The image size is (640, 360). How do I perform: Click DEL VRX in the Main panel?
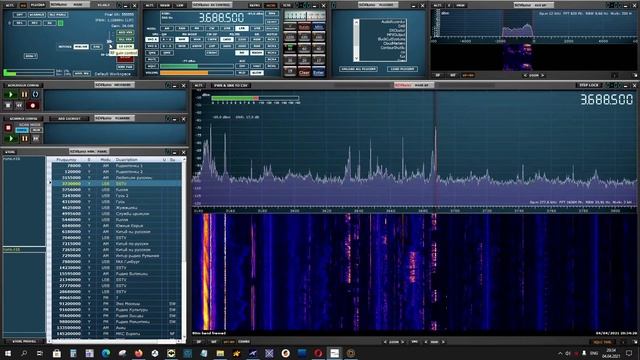125,39
